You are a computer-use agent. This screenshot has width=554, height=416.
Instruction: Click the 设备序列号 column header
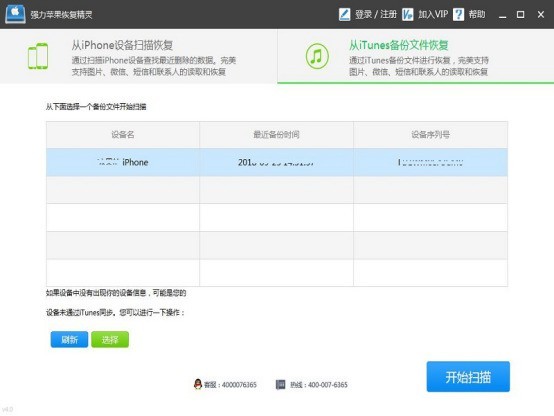coord(430,135)
